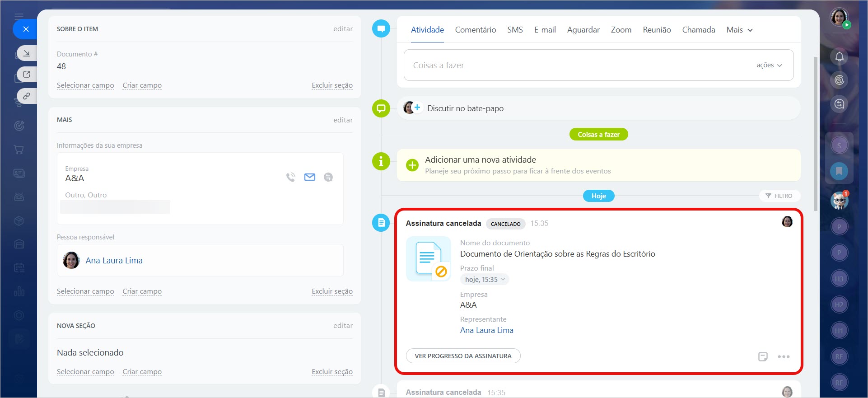868x398 pixels.
Task: Click the note icon in Assinatura cancelada card
Action: click(763, 356)
